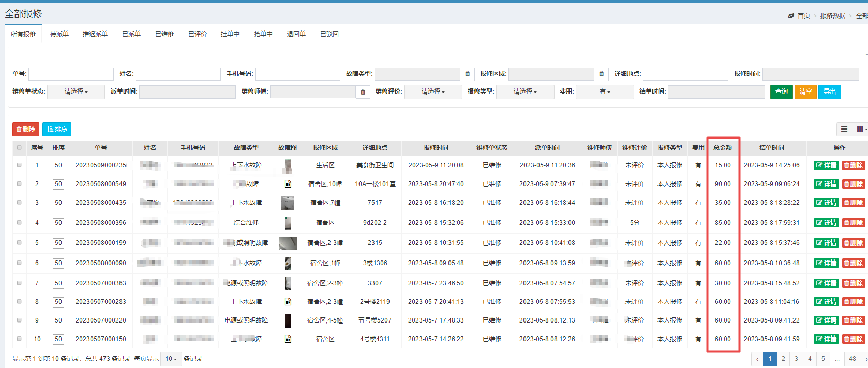Change records per page dropdown showing 10

point(171,359)
